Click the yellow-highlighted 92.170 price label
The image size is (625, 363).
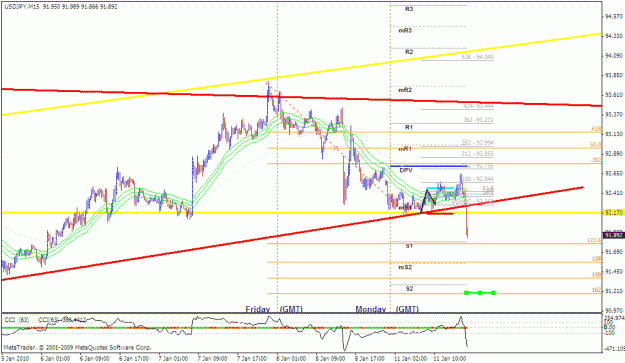pos(614,213)
